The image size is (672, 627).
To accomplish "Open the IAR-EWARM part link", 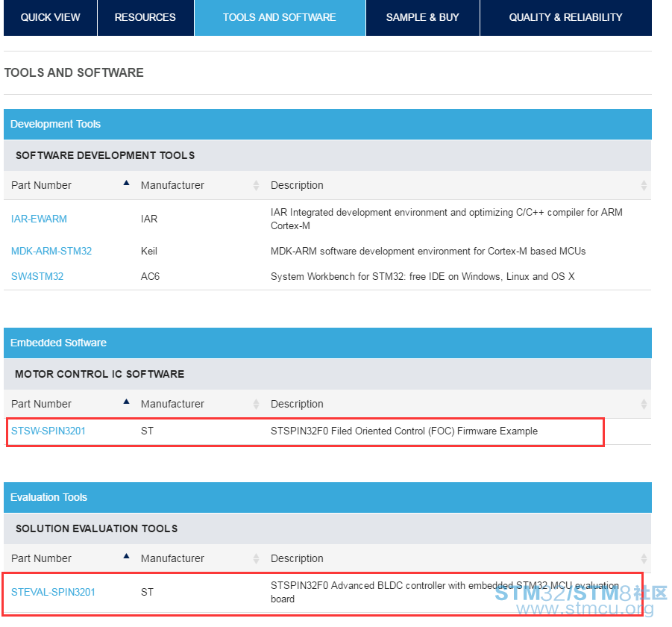I will [39, 219].
